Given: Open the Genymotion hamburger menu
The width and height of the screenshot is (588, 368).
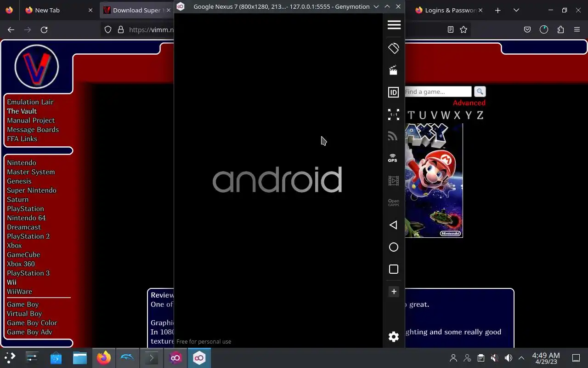Looking at the screenshot, I should [x=394, y=25].
